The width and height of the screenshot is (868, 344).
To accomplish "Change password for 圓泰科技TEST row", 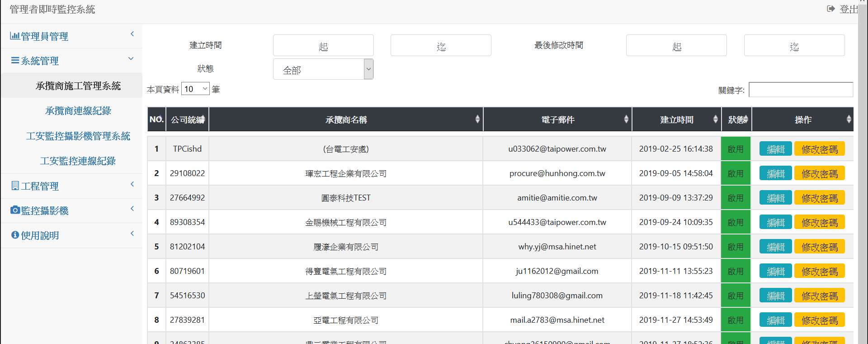I will (x=820, y=198).
